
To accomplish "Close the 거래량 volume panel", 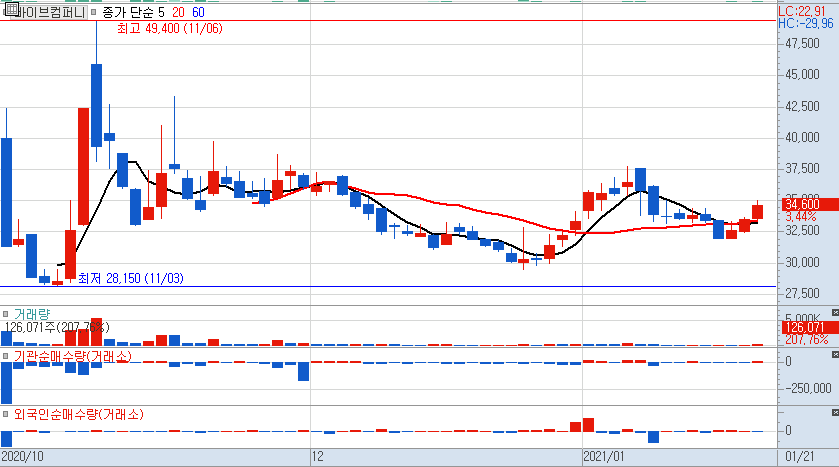I will click(835, 312).
